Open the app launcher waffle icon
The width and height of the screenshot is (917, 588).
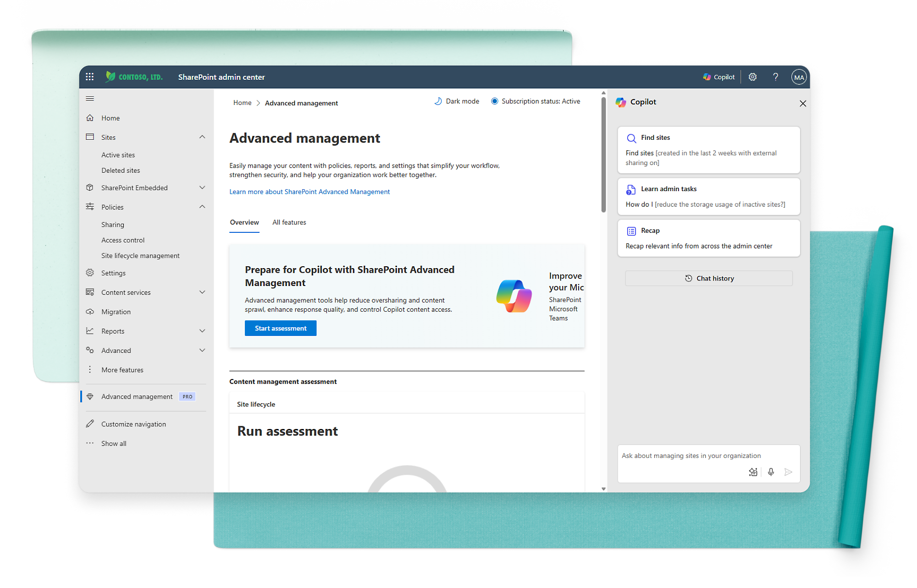click(90, 77)
